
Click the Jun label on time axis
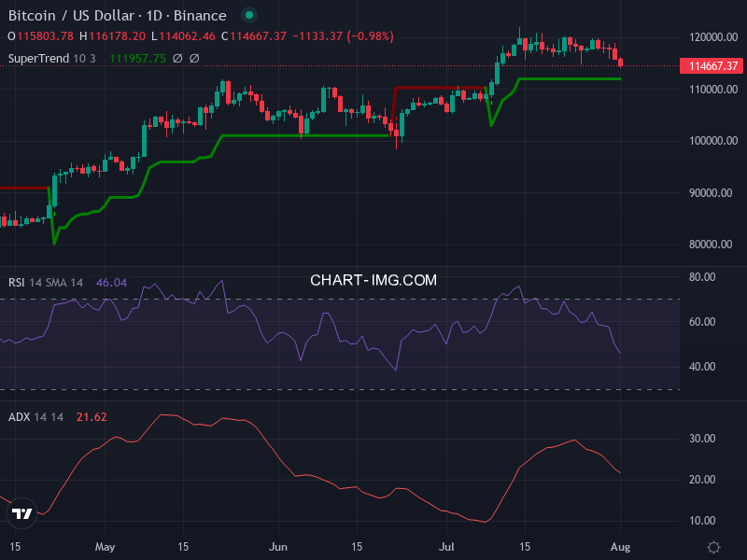[x=277, y=547]
